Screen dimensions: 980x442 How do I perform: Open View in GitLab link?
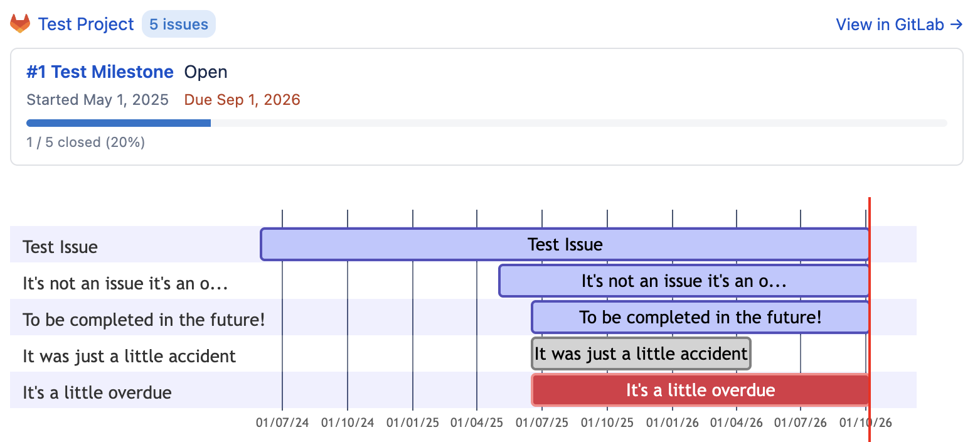click(x=899, y=24)
